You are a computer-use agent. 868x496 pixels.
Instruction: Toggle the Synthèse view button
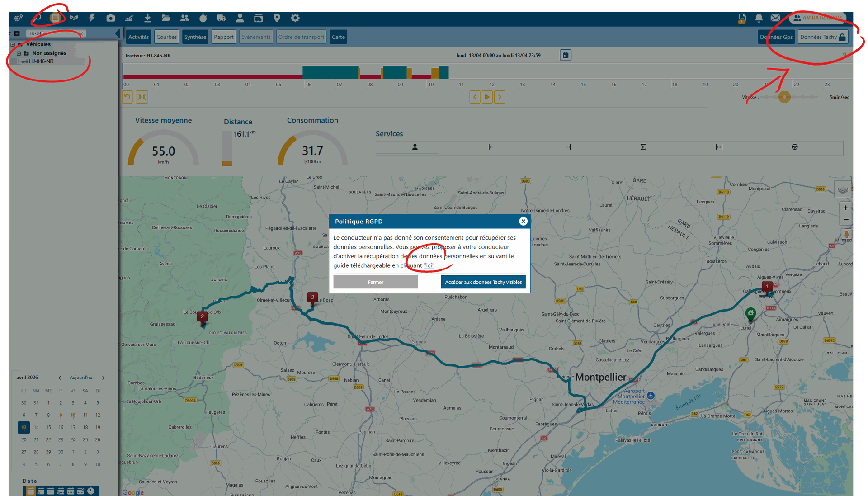point(195,37)
